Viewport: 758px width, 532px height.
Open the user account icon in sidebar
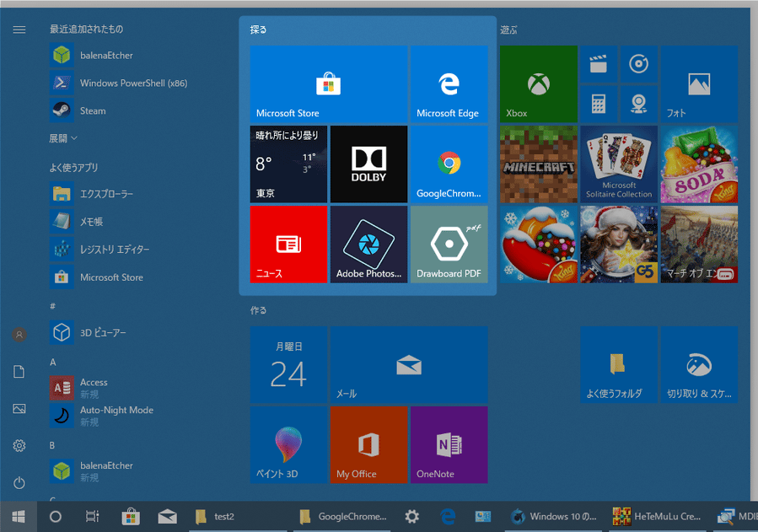click(x=19, y=335)
